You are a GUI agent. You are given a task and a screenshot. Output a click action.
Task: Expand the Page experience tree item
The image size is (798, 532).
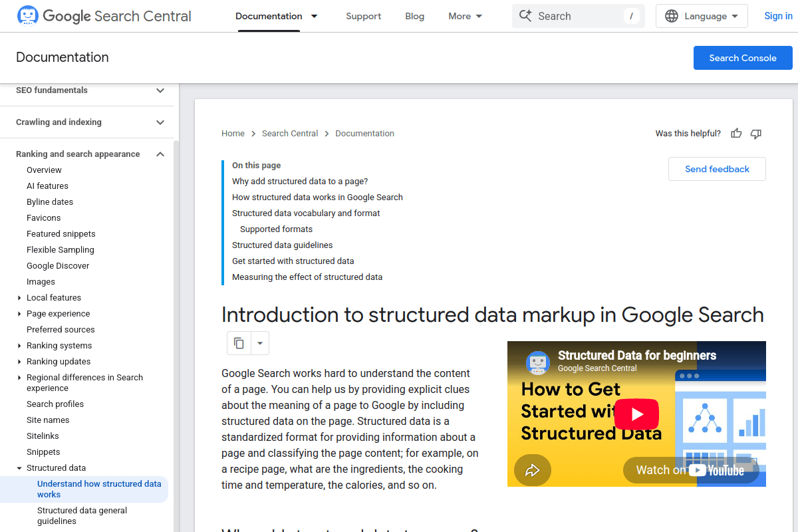[x=19, y=314]
